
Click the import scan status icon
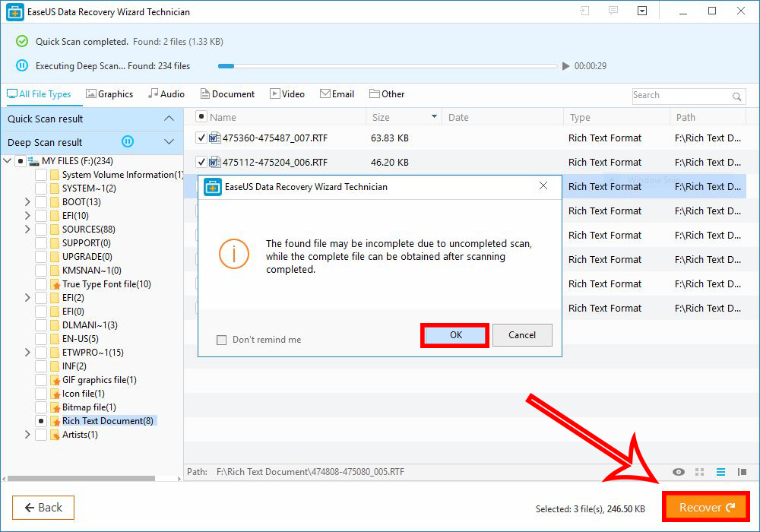pos(584,11)
